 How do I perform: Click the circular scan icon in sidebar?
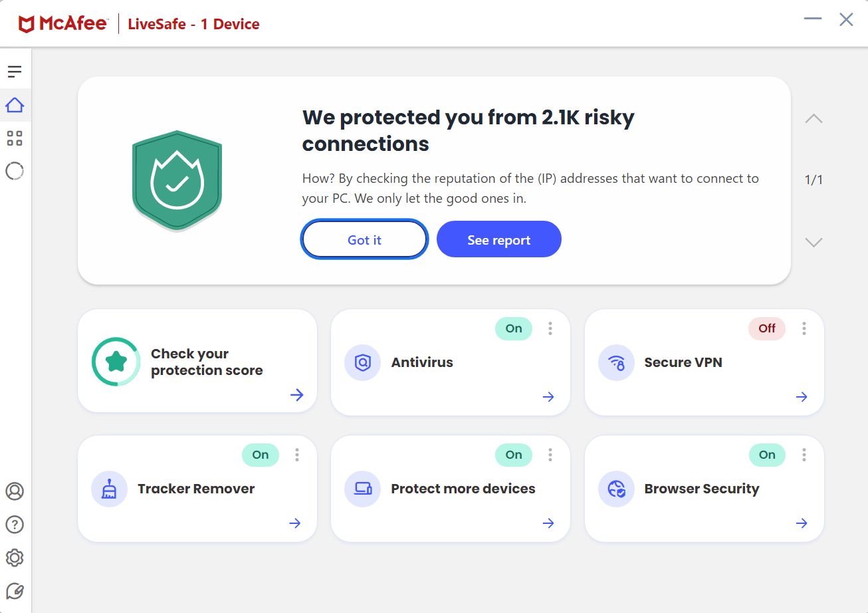coord(15,171)
